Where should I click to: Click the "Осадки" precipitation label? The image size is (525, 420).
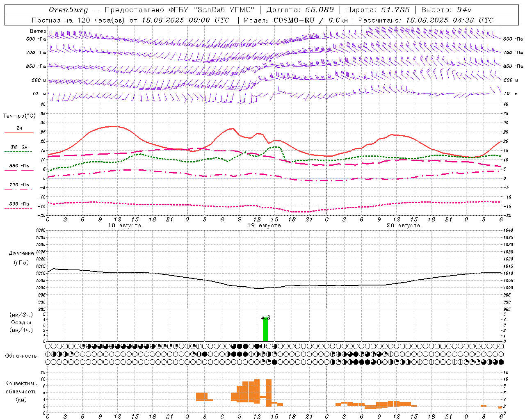click(x=21, y=322)
